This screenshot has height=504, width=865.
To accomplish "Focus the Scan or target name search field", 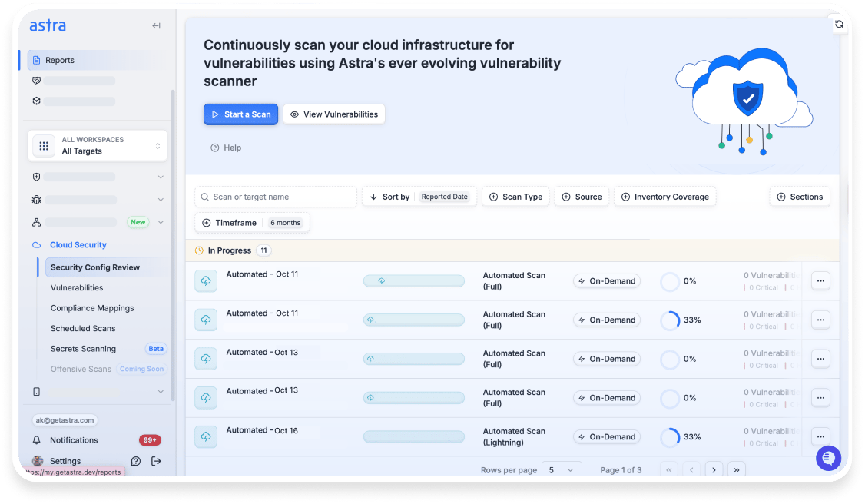I will tap(276, 197).
